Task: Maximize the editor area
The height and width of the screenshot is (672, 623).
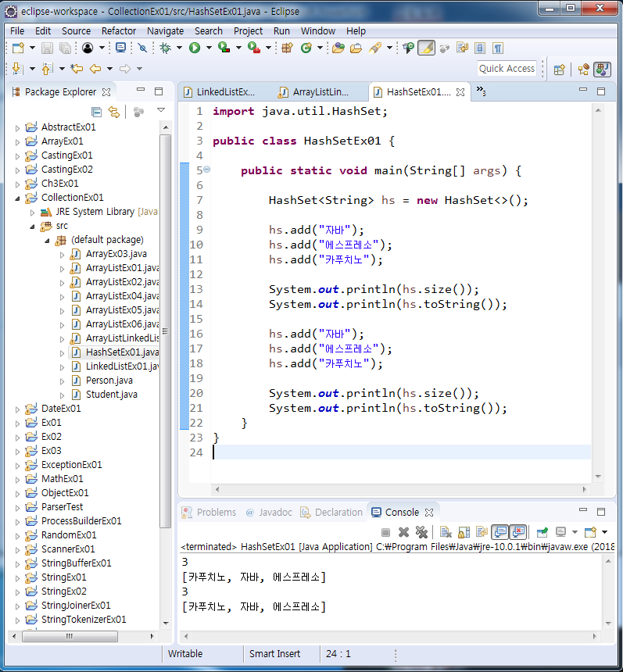Action: tap(601, 91)
